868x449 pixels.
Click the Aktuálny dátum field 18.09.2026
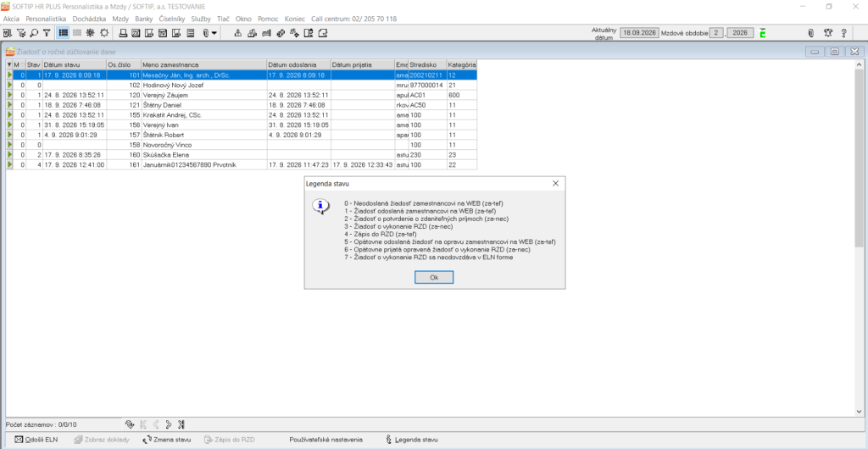(638, 33)
